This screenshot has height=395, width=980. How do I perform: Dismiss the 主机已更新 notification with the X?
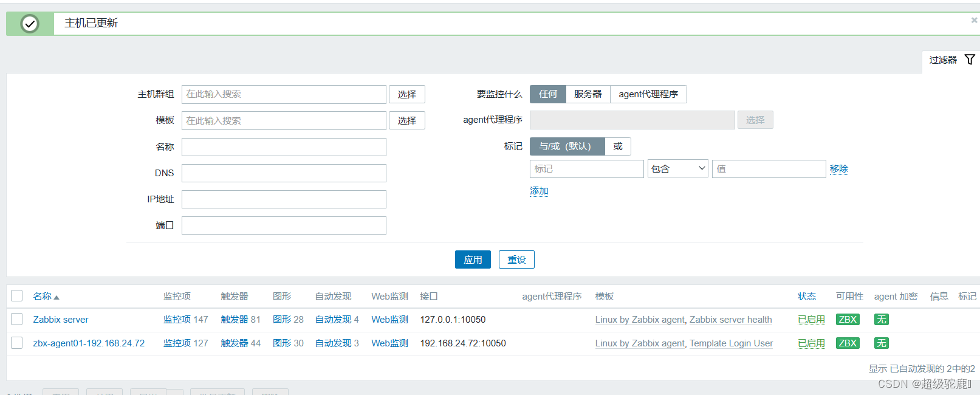click(974, 20)
